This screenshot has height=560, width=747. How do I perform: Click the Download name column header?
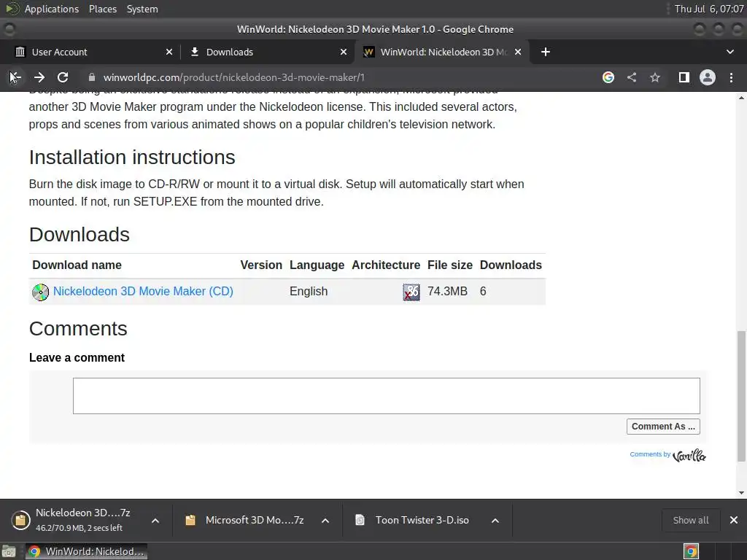click(77, 265)
